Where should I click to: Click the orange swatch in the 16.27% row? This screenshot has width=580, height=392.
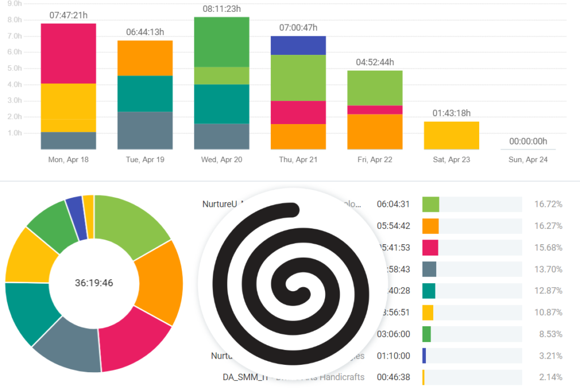pos(430,226)
